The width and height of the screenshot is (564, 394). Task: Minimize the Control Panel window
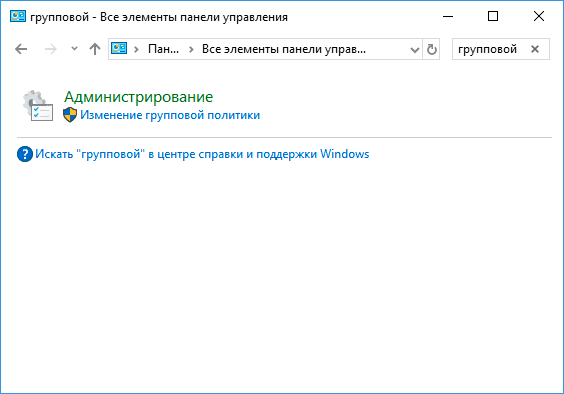(x=448, y=16)
